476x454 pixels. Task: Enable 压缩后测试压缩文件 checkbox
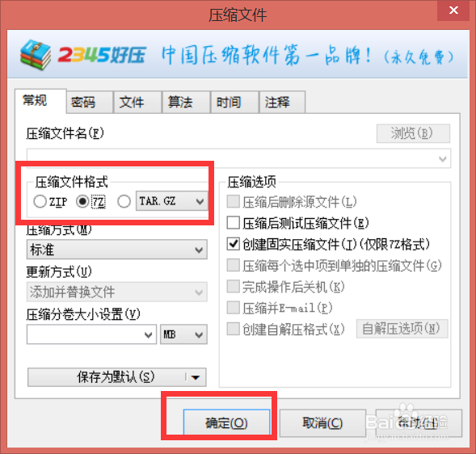tap(233, 223)
